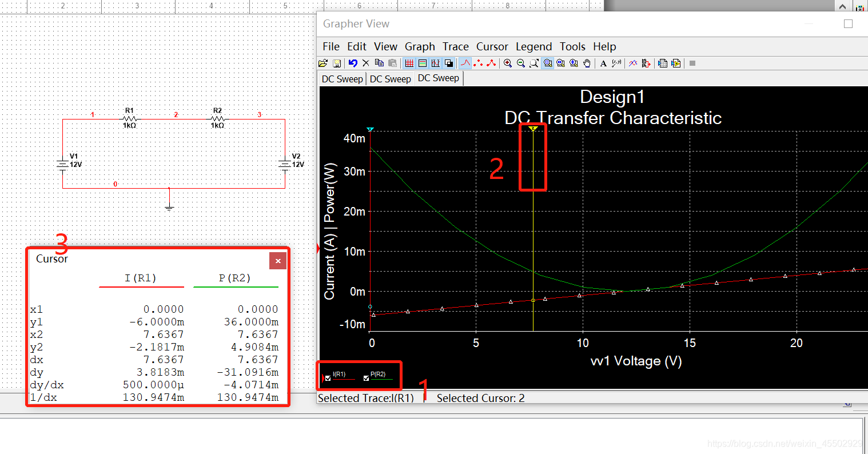Click the Zoom Out magnifier icon
Image resolution: width=868 pixels, height=454 pixels.
(x=521, y=63)
